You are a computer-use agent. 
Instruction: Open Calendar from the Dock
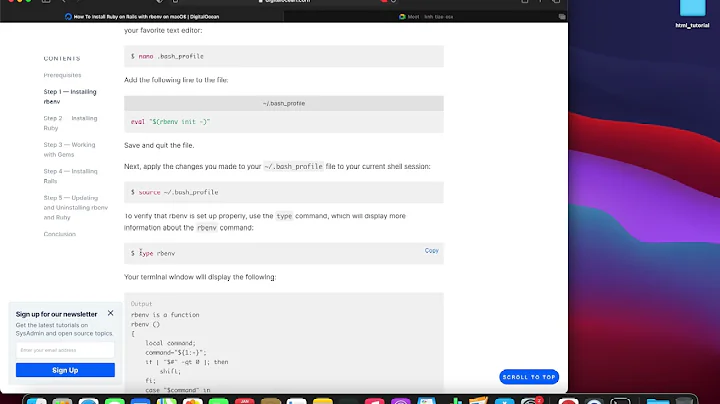coord(245,401)
